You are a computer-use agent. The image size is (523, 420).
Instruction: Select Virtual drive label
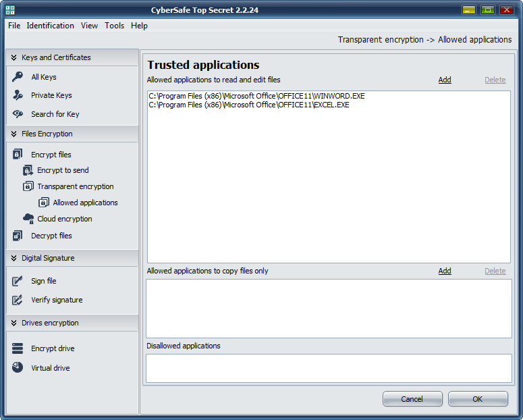click(51, 368)
